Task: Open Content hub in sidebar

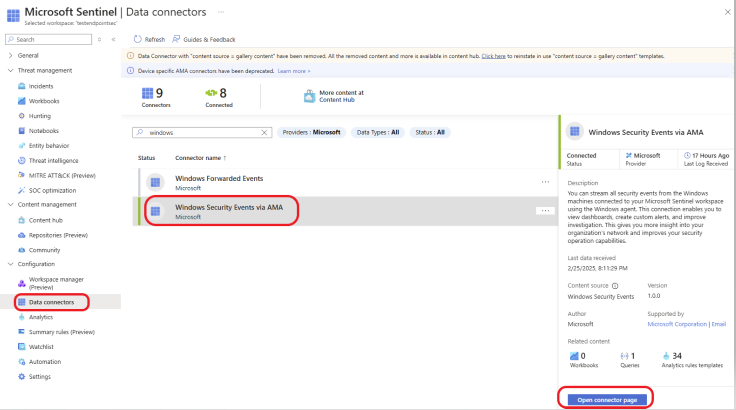Action: [45, 220]
